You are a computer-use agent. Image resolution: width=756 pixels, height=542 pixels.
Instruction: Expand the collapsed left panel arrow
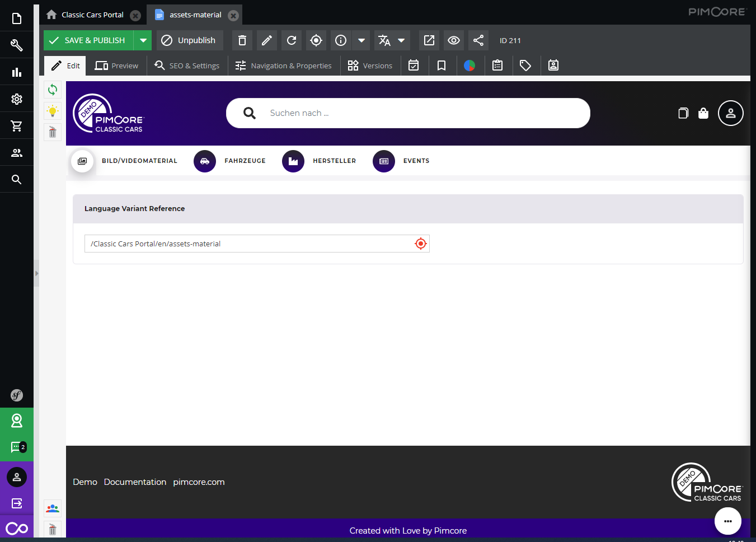coord(36,273)
